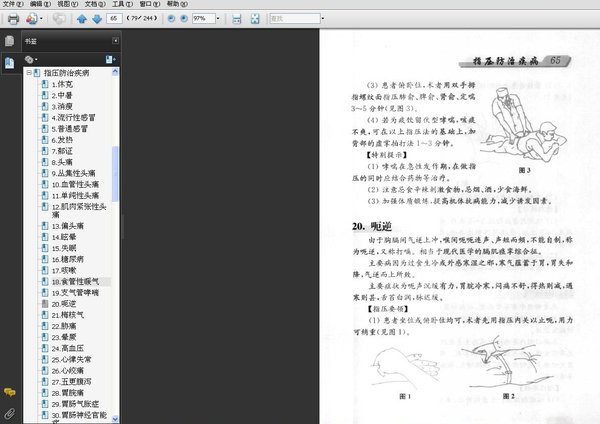
Task: Enable scrolling pages view icon
Action: click(237, 18)
